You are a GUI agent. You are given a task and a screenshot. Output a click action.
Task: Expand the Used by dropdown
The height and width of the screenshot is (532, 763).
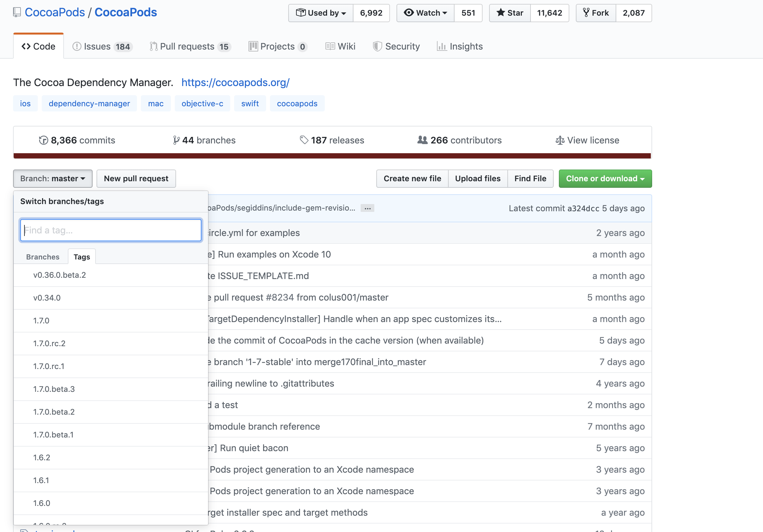point(321,13)
